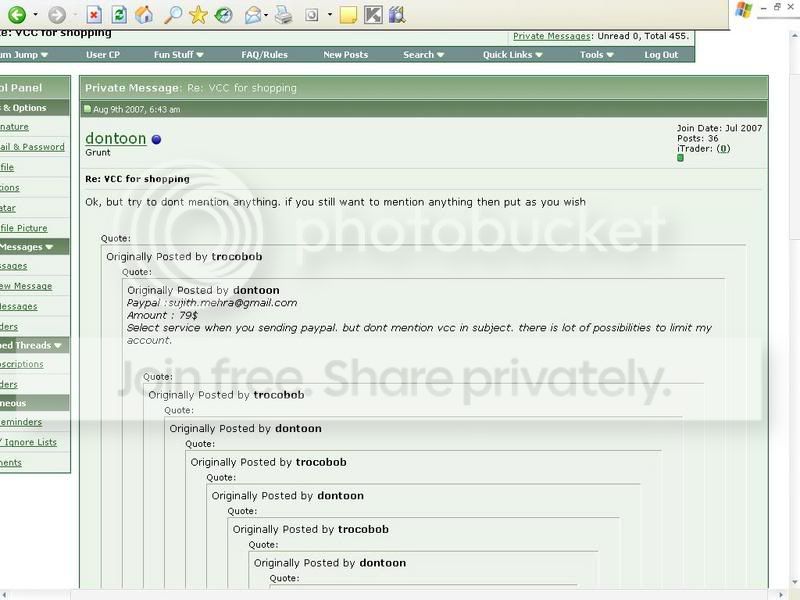Screen dimensions: 800x600
Task: Open Edit Options sidebar link
Action: (10, 188)
